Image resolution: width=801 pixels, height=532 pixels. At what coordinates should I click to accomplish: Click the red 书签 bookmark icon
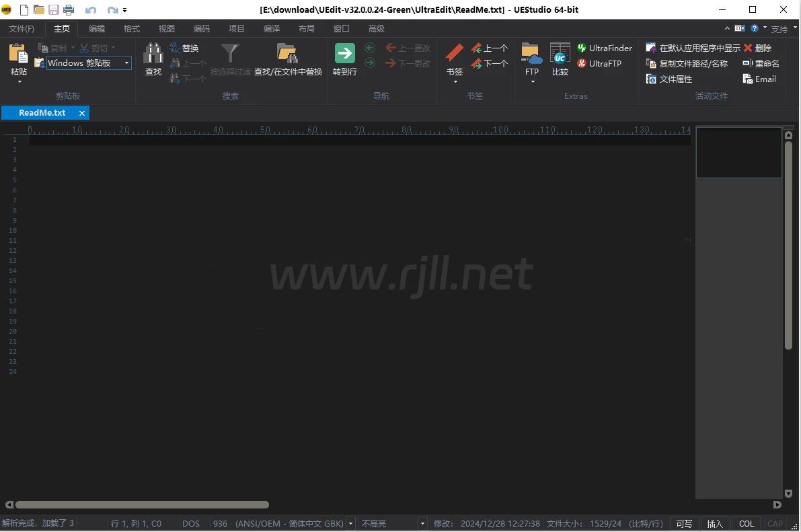point(455,54)
